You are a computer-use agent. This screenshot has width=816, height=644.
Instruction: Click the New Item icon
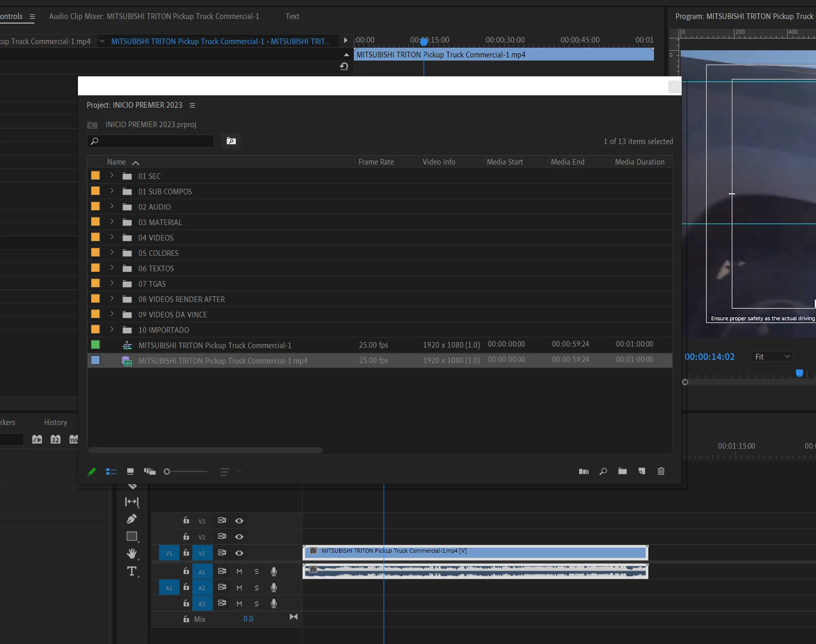point(642,471)
